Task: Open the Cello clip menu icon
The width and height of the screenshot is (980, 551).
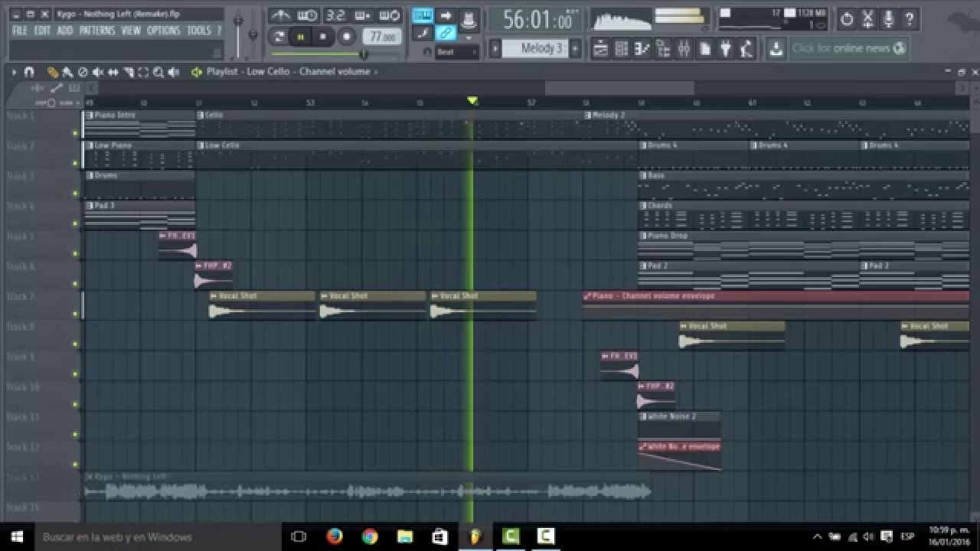Action: tap(200, 115)
